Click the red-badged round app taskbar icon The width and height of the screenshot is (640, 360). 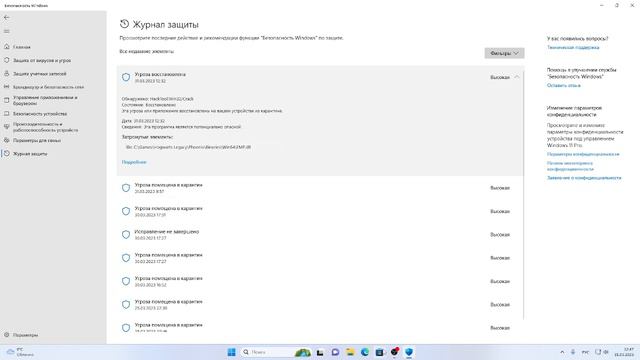395,351
